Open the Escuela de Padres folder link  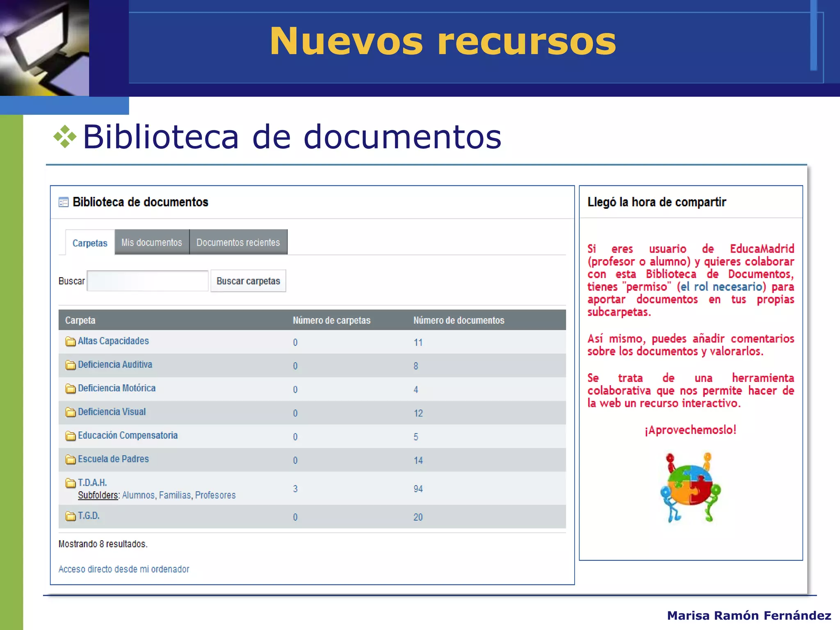click(x=113, y=459)
